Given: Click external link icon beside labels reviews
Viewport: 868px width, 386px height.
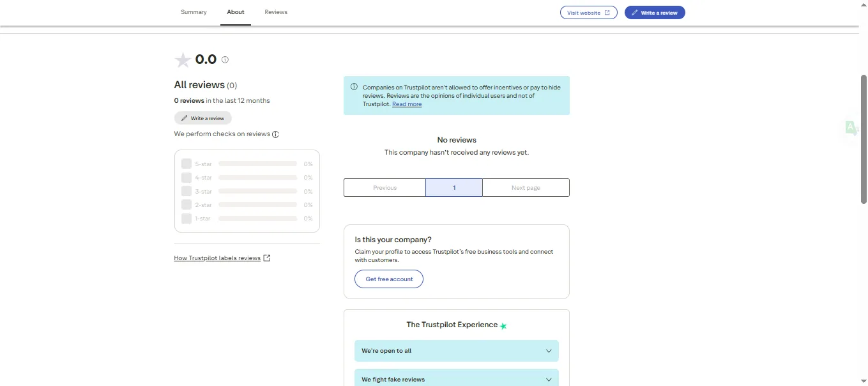Looking at the screenshot, I should (267, 258).
